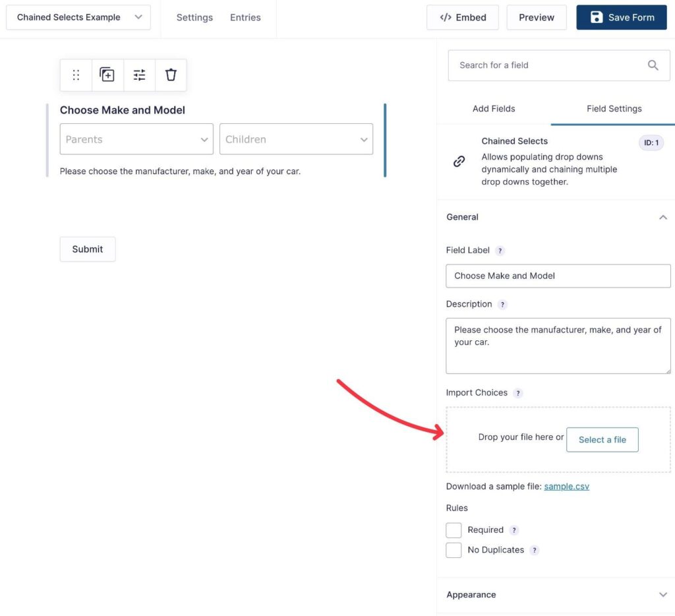Enable the Required rule checkbox
This screenshot has height=616, width=675.
click(x=454, y=530)
